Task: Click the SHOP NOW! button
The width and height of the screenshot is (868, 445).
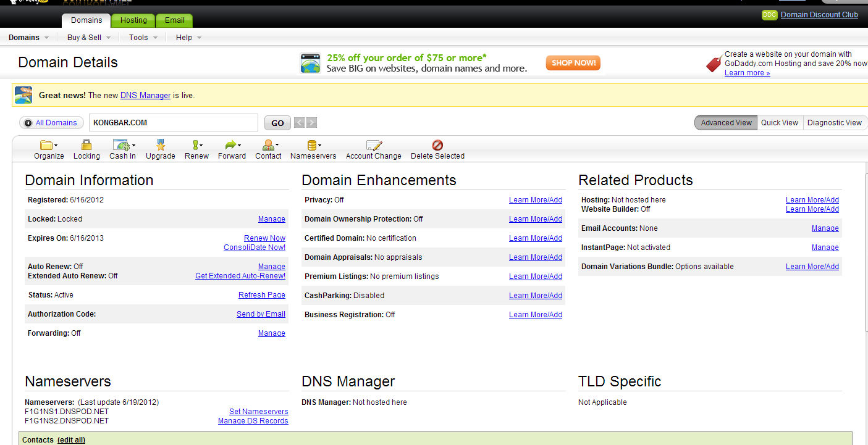Action: coord(573,63)
